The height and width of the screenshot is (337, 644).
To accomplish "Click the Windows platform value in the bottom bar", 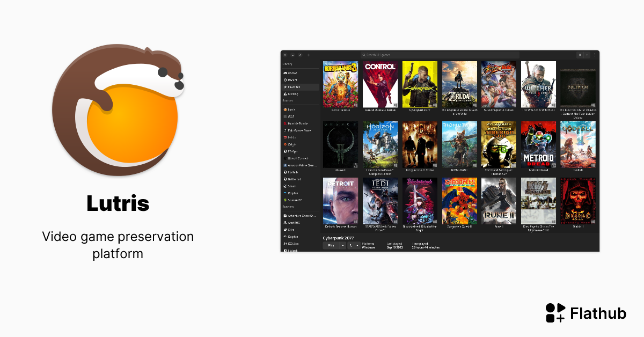I will point(369,247).
